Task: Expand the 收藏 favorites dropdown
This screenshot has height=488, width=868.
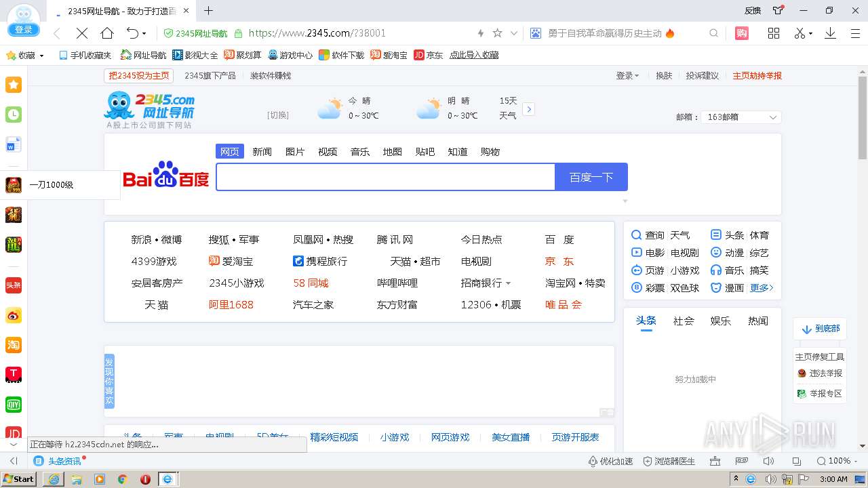Action: (x=26, y=56)
